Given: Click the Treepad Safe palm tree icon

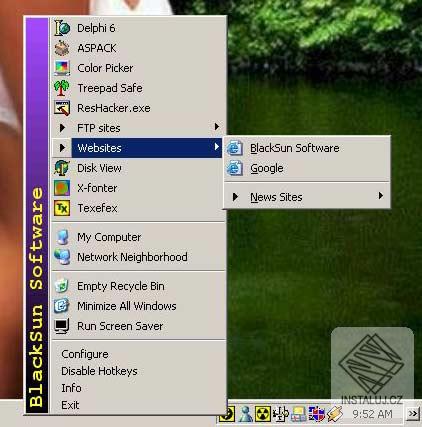Looking at the screenshot, I should coord(62,88).
